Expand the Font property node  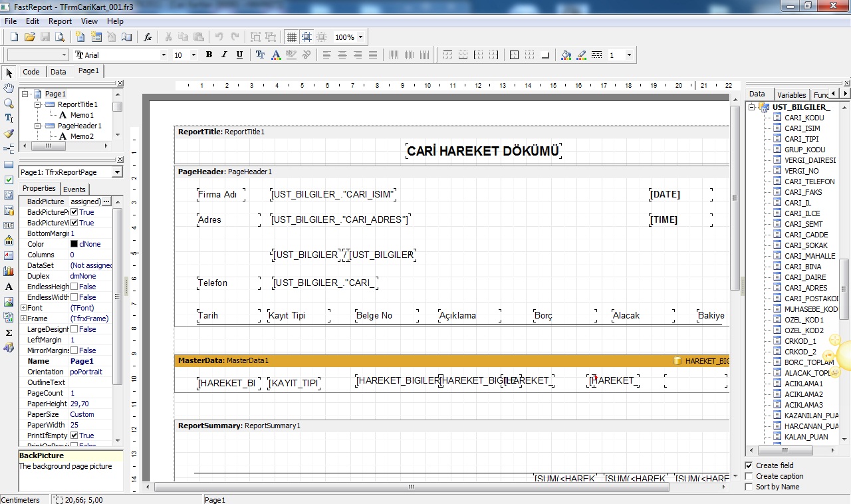point(23,308)
